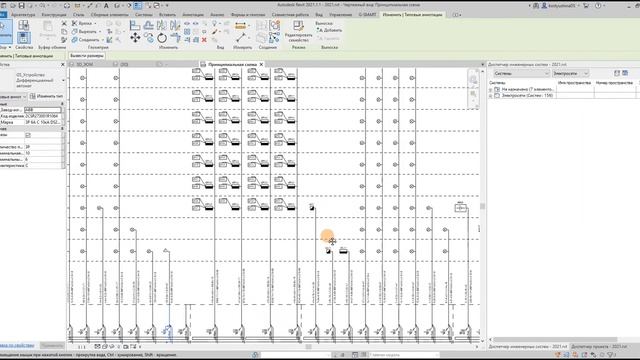Toggle the checkbox in the Properties panel
This screenshot has height=360, width=640.
(x=28, y=135)
